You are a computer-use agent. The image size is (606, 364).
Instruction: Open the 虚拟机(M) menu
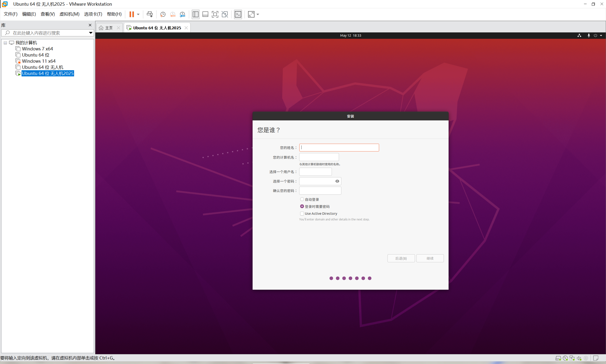[69, 14]
